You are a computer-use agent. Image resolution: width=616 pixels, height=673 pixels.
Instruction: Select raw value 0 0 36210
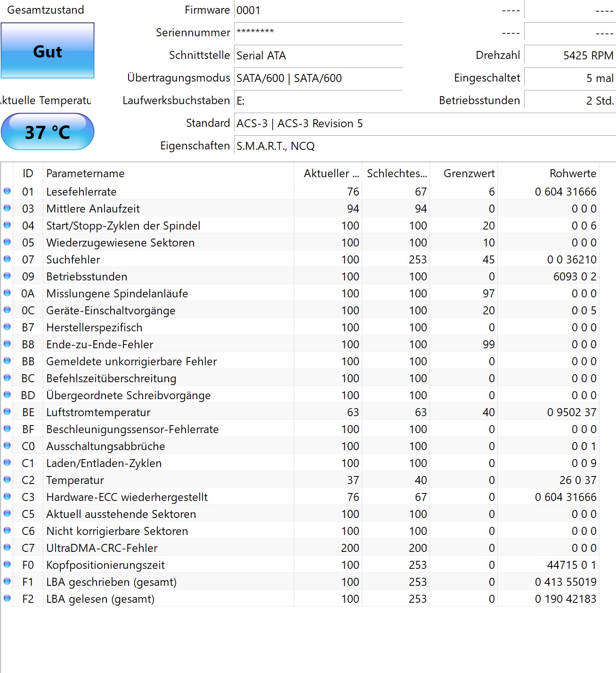click(572, 260)
